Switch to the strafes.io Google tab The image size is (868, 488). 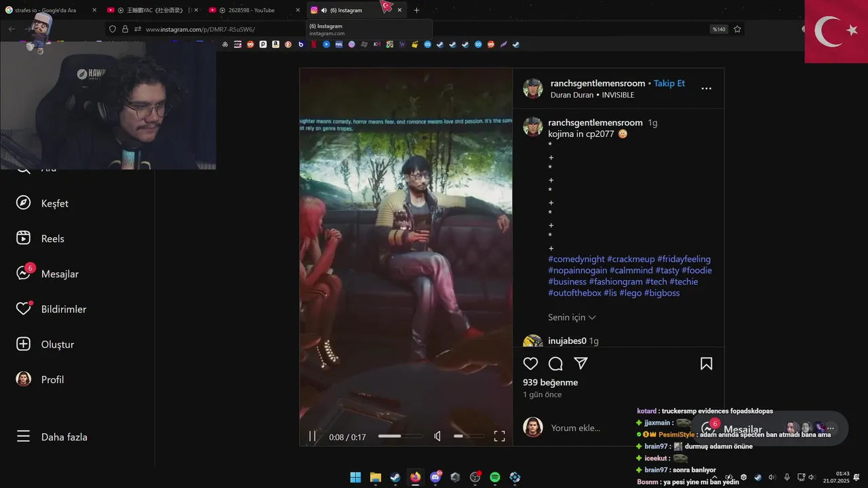point(51,10)
